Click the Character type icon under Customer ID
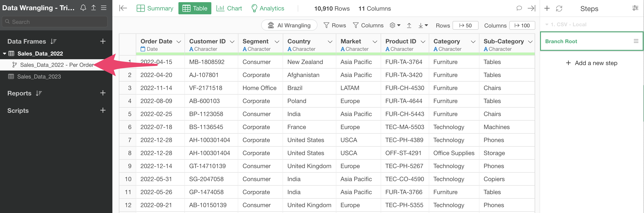Viewport: 644px width, 213px height. tap(191, 49)
